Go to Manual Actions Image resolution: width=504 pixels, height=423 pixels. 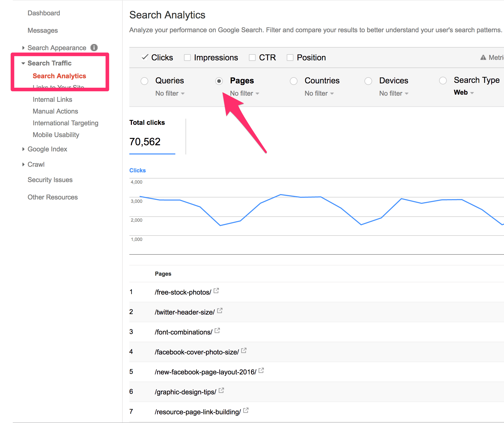(x=55, y=111)
